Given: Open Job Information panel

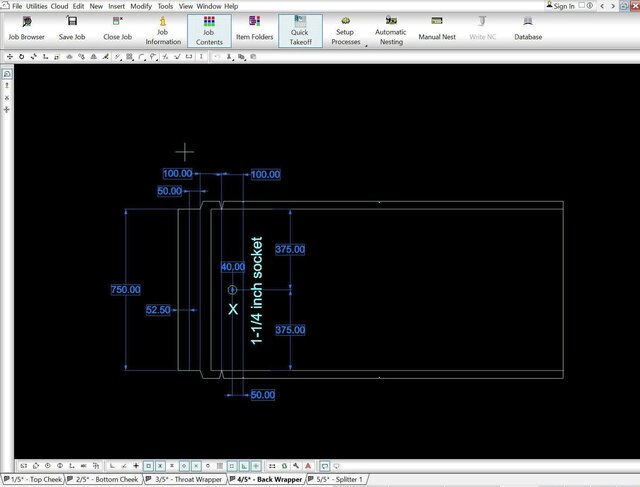Looking at the screenshot, I should click(163, 30).
